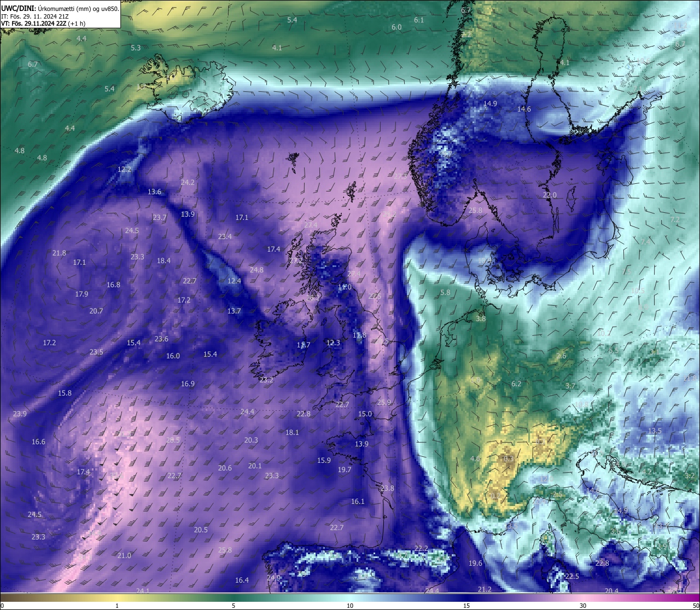This screenshot has height=610, width=700.
Task: Click the 6.0 map value
Action: (x=396, y=27)
